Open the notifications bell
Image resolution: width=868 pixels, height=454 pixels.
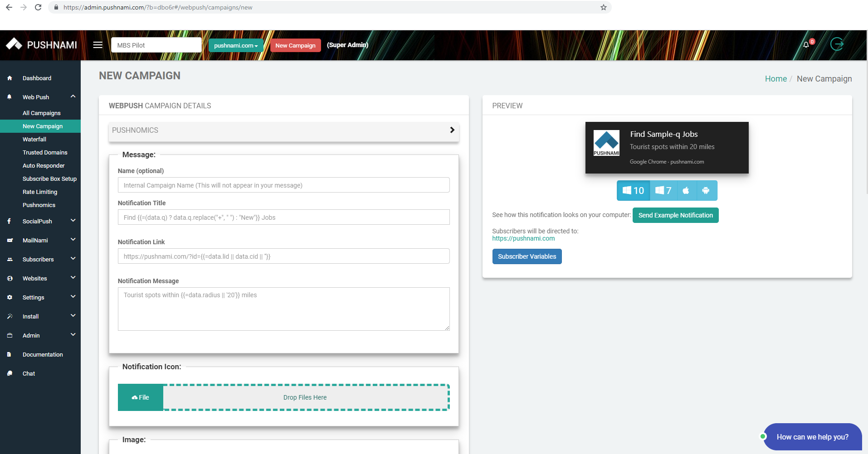[x=806, y=44]
